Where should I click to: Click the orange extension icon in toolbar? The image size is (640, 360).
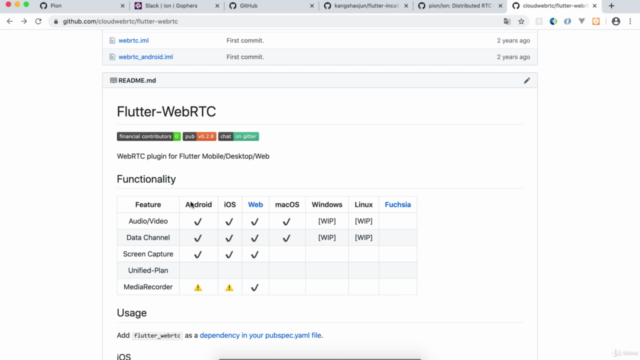click(596, 21)
